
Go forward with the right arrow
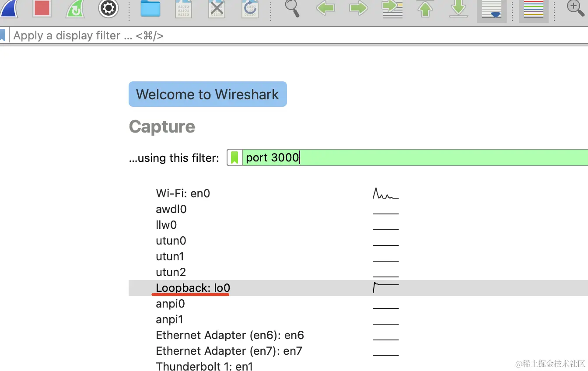point(358,8)
